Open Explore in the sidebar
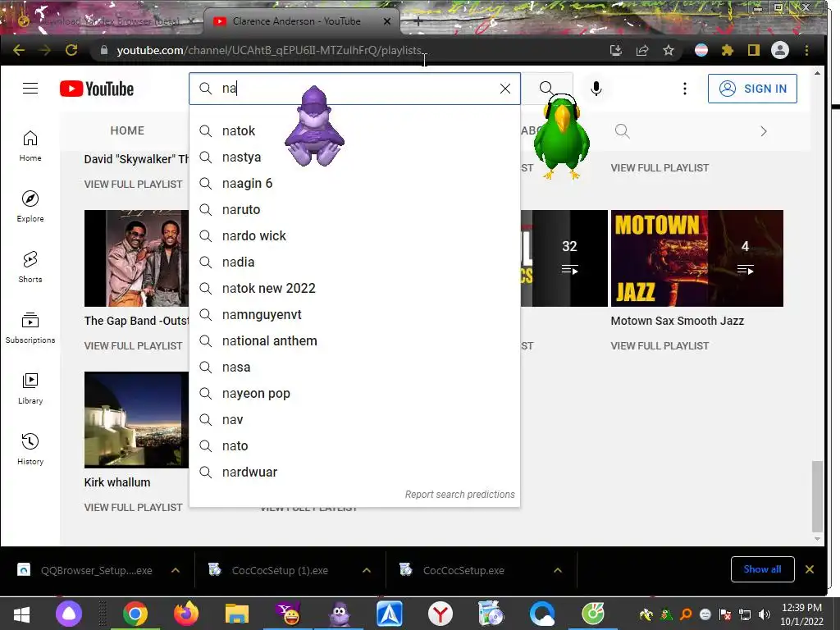The image size is (840, 630). [30, 206]
